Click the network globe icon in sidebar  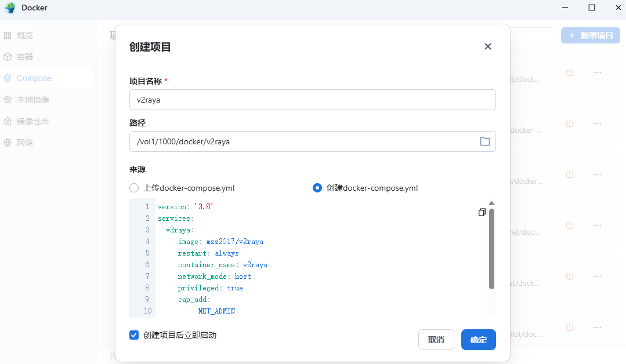click(x=8, y=143)
